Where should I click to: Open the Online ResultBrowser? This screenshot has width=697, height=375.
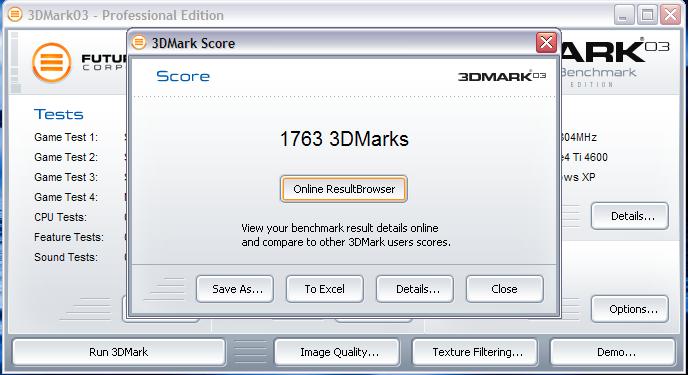point(344,189)
